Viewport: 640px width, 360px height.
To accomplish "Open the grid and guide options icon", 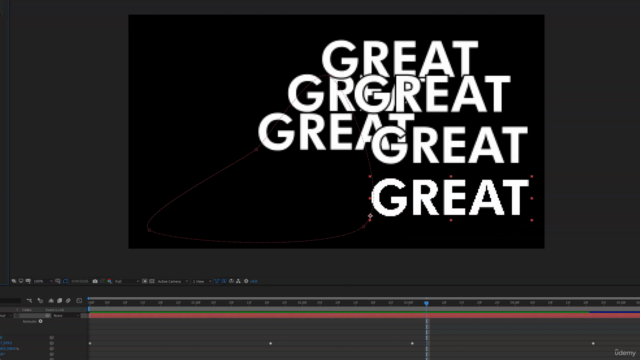I will tap(58, 281).
